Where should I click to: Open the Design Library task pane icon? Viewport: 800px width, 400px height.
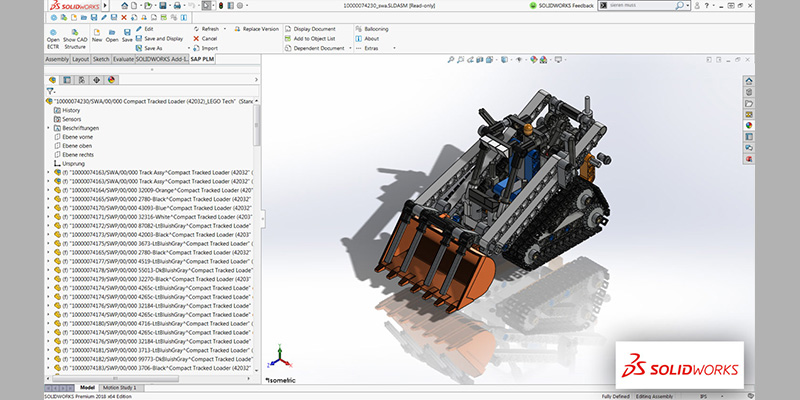point(749,92)
